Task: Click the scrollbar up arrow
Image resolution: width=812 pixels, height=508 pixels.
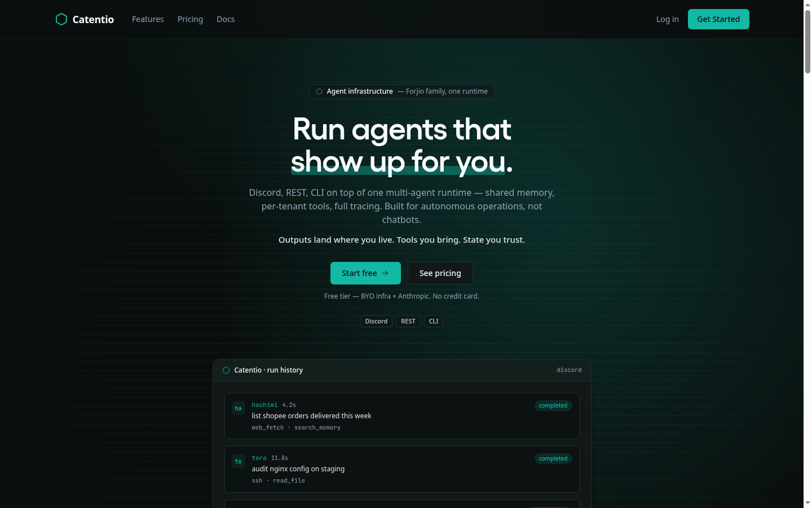Action: pos(807,4)
